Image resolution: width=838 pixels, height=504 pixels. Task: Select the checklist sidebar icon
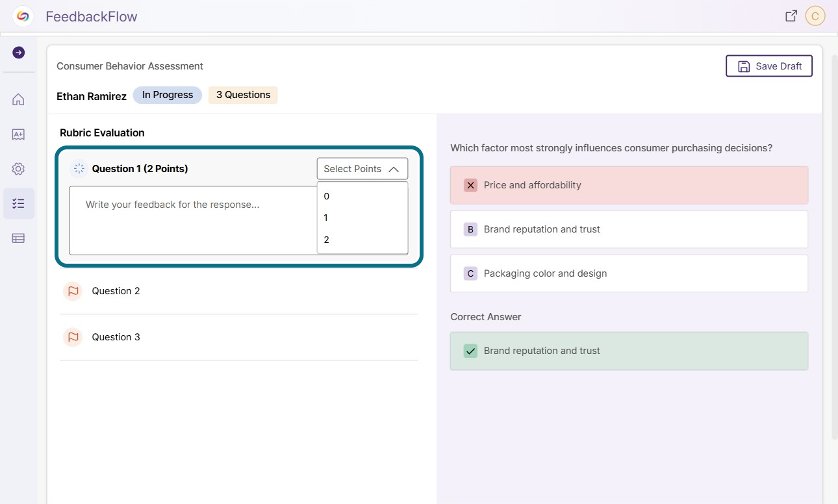[19, 203]
